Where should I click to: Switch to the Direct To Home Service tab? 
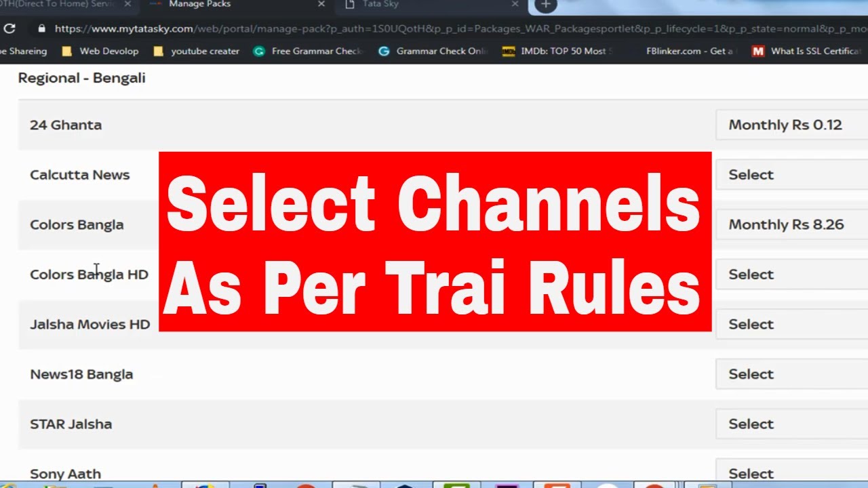(x=68, y=5)
